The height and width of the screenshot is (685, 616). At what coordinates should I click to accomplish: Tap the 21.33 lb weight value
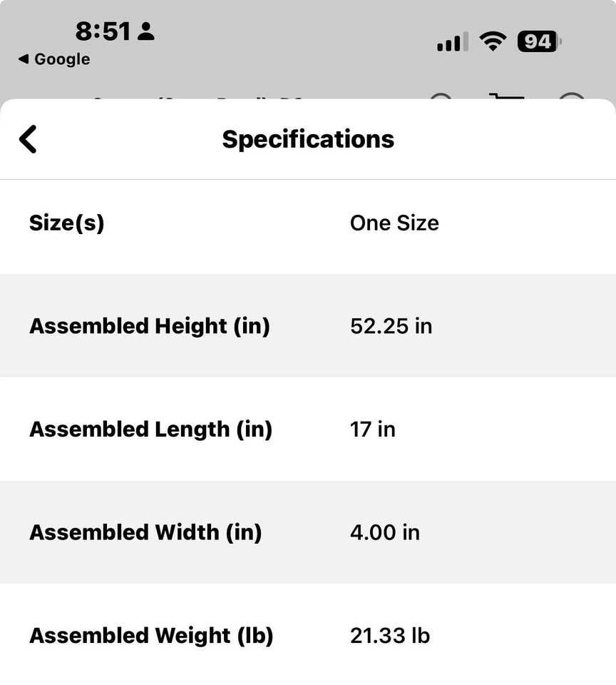coord(390,636)
